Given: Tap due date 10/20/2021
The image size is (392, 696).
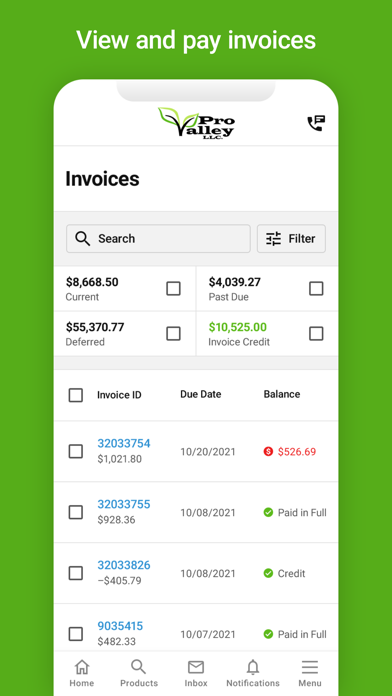Looking at the screenshot, I should pyautogui.click(x=208, y=452).
